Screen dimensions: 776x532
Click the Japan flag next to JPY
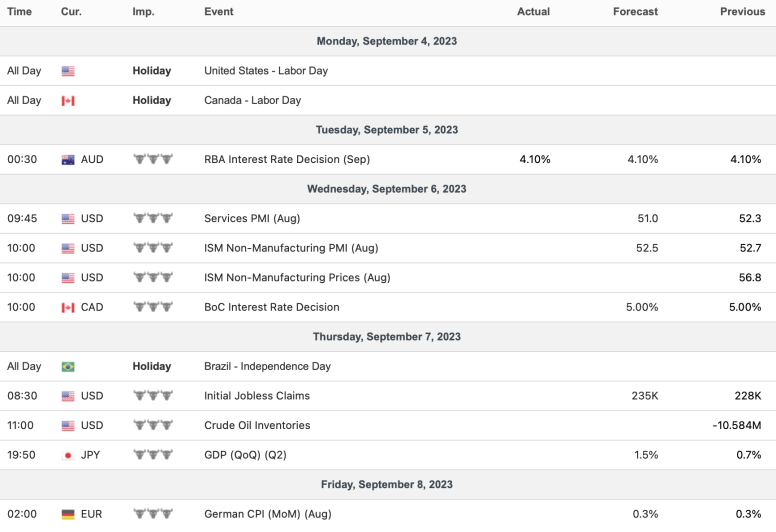point(68,455)
